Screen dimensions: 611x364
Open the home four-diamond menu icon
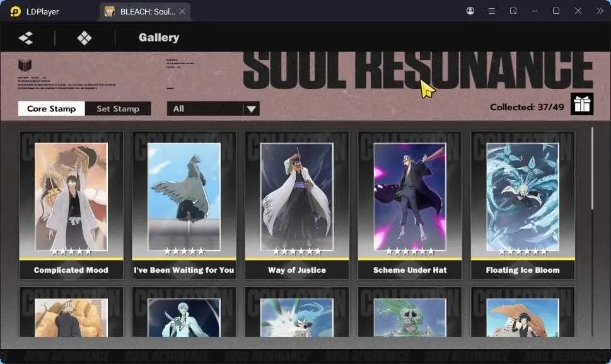click(x=84, y=38)
